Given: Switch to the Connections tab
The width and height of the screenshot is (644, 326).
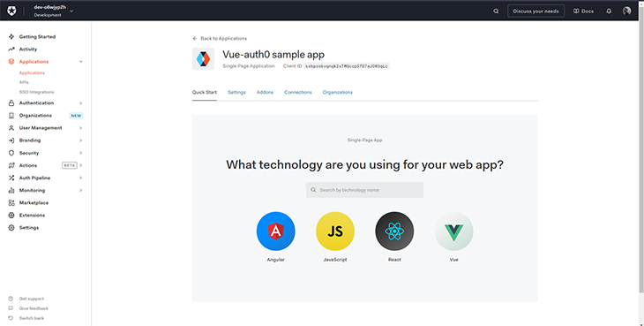Looking at the screenshot, I should (298, 92).
